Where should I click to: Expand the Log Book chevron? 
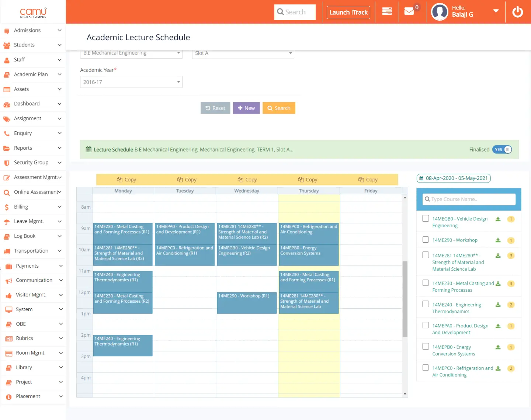click(60, 236)
